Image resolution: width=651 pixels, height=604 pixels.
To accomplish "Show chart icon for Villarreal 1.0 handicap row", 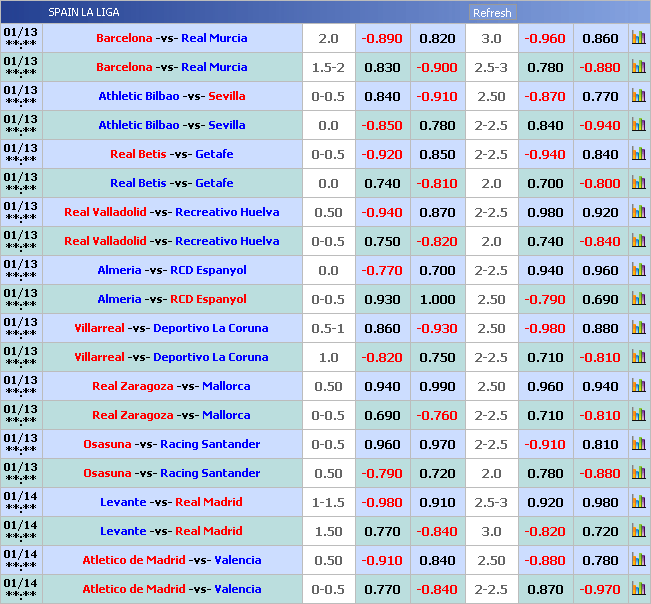I will (x=638, y=357).
